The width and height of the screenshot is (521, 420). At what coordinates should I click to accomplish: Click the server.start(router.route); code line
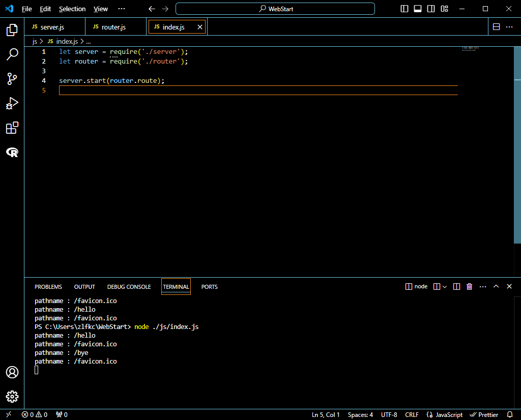(111, 81)
